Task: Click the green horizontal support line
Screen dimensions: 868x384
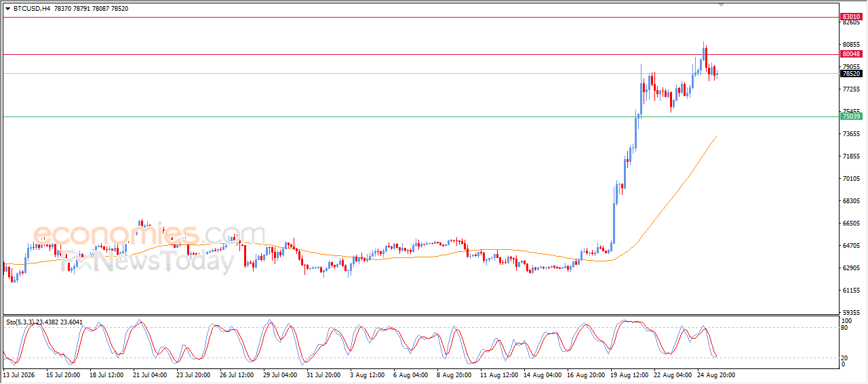Action: click(x=420, y=116)
